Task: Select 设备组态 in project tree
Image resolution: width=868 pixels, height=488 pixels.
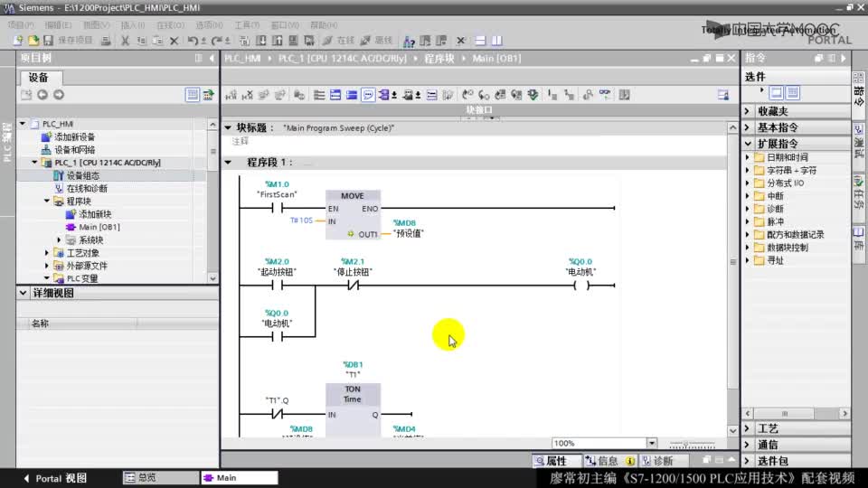Action: coord(83,175)
